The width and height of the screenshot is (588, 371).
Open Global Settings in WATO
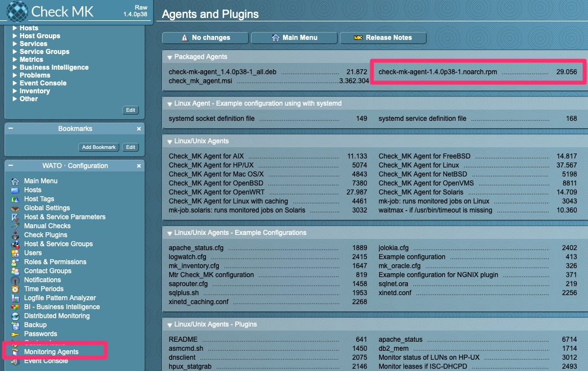(x=44, y=207)
